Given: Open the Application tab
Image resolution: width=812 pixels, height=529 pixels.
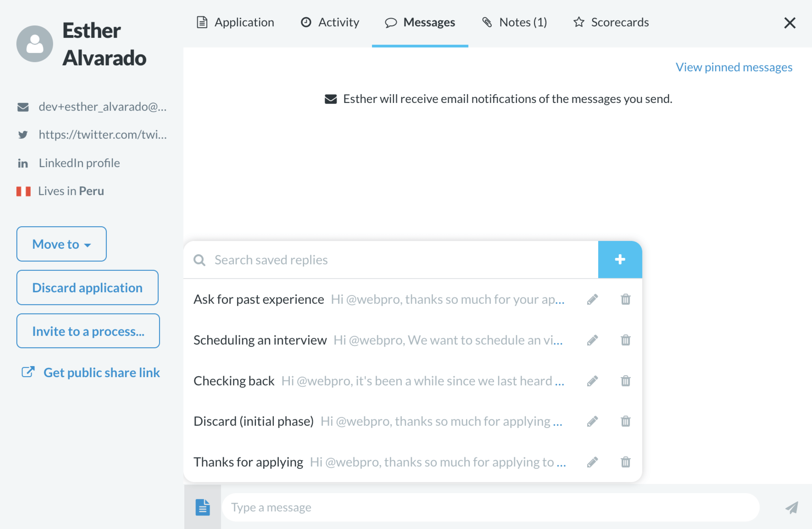Looking at the screenshot, I should 235,23.
